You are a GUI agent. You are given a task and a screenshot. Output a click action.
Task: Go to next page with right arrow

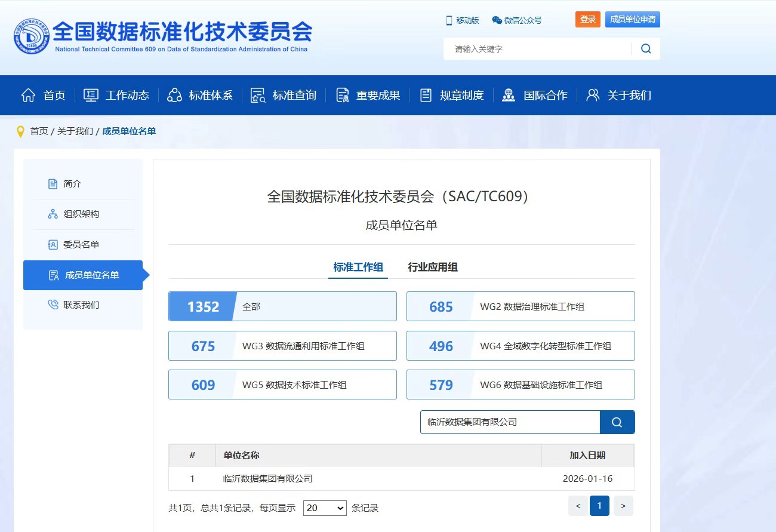click(x=623, y=506)
